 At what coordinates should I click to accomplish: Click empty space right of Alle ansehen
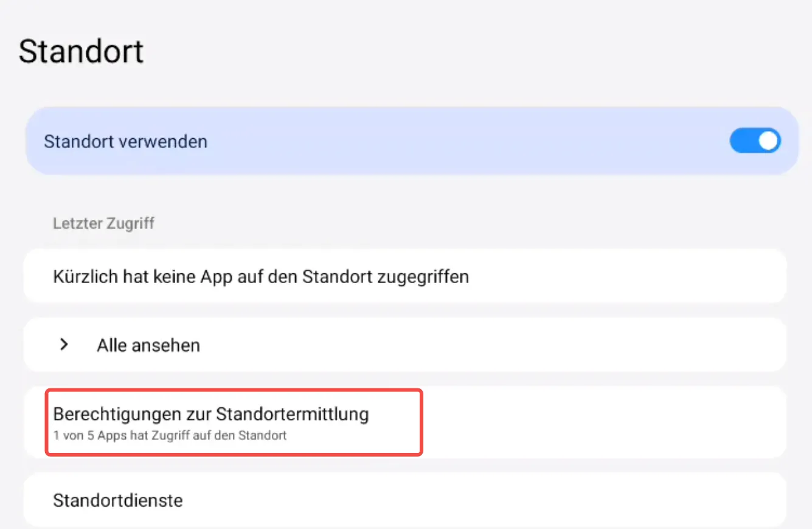point(487,346)
